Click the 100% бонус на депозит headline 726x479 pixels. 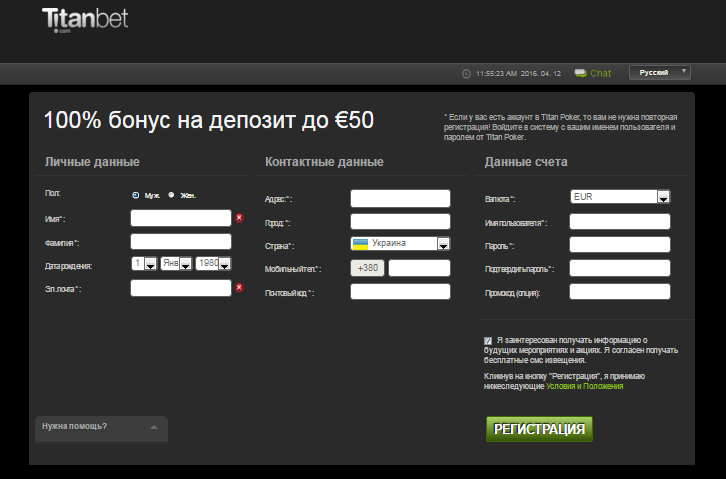point(209,120)
